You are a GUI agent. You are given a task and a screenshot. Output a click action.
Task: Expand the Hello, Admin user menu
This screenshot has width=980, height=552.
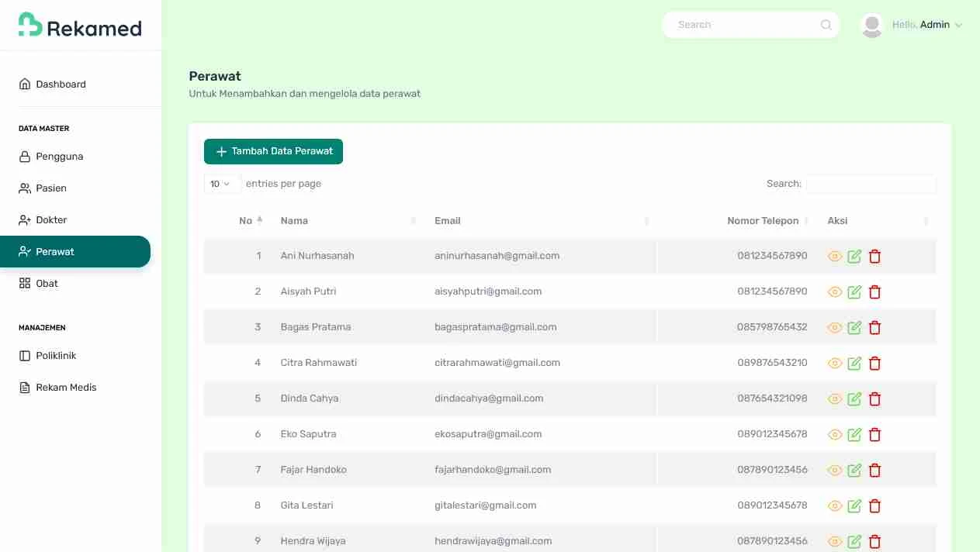click(927, 25)
